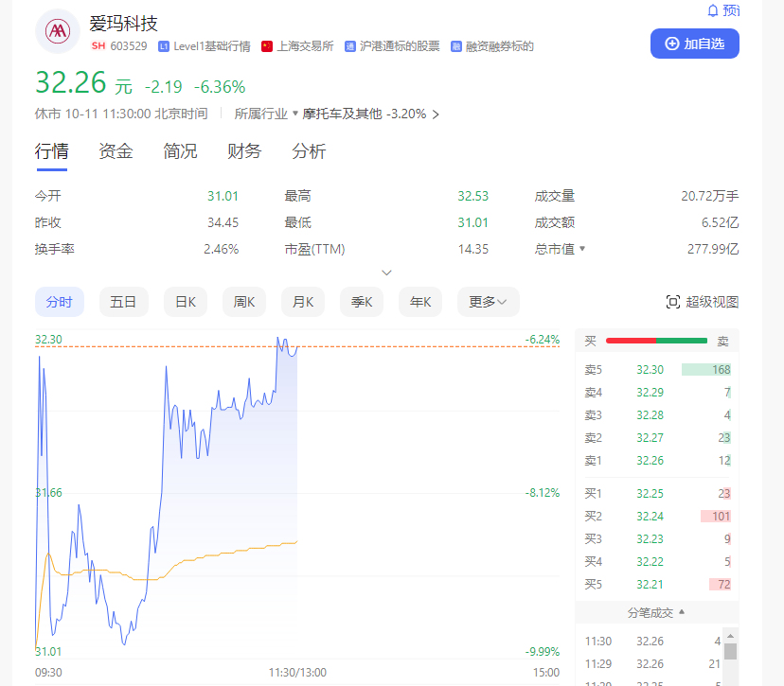Click the 卖4 price 32.29

[x=650, y=393]
